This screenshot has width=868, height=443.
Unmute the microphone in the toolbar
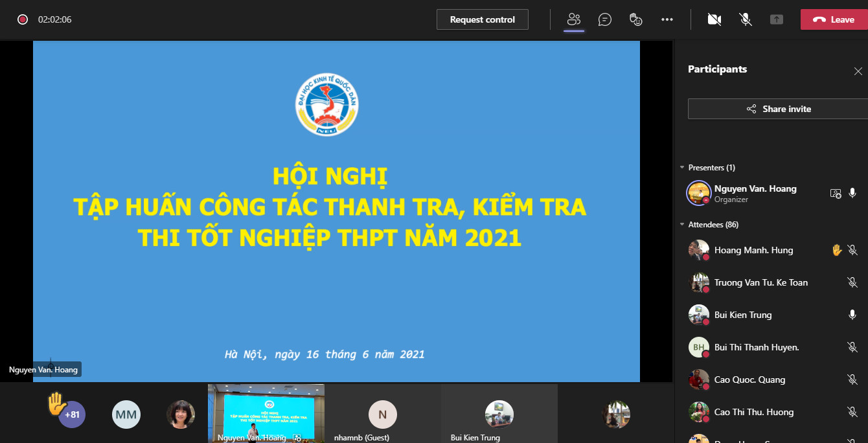click(x=746, y=19)
